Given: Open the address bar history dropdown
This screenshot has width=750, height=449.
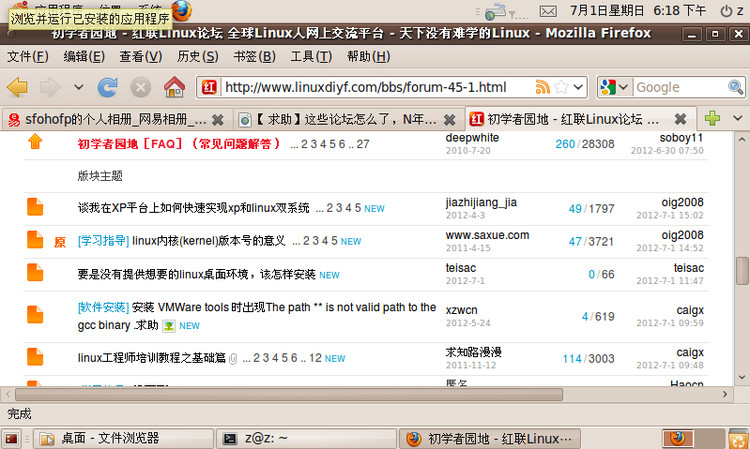Looking at the screenshot, I should tap(578, 87).
